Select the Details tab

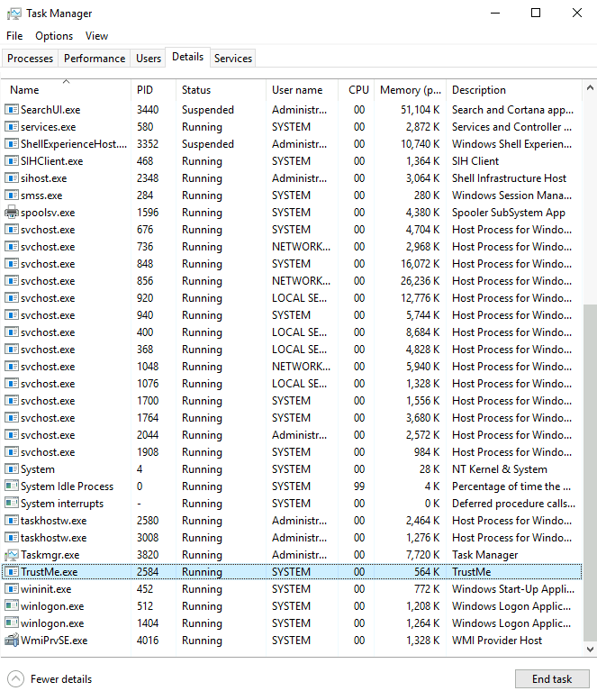[x=188, y=57]
